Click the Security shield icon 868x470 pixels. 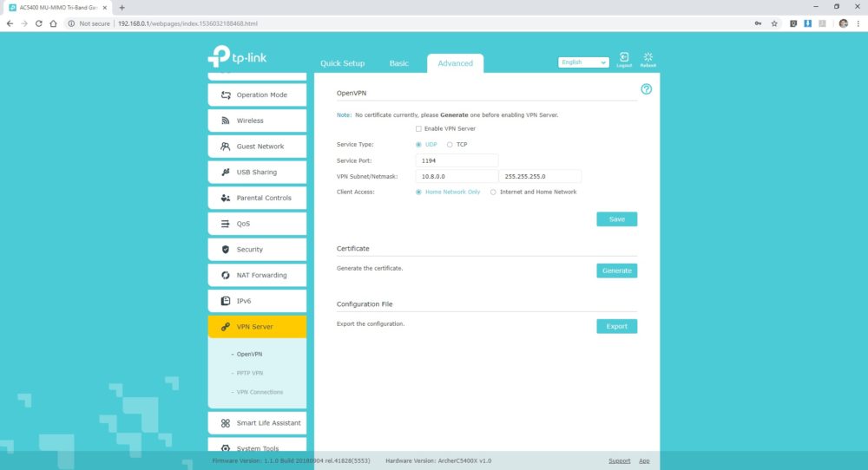click(226, 250)
